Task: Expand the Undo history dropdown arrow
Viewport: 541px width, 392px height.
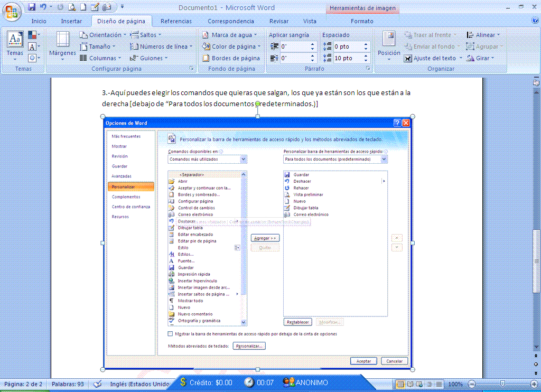Action: coord(51,7)
